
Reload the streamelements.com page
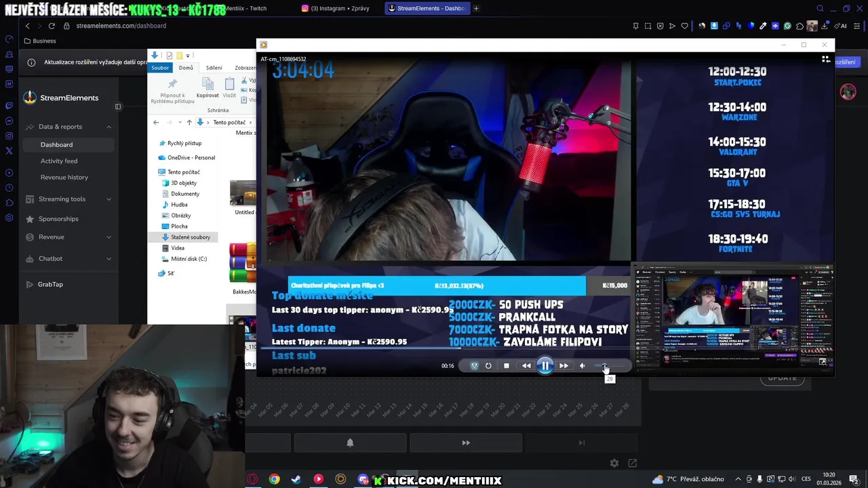click(x=52, y=26)
